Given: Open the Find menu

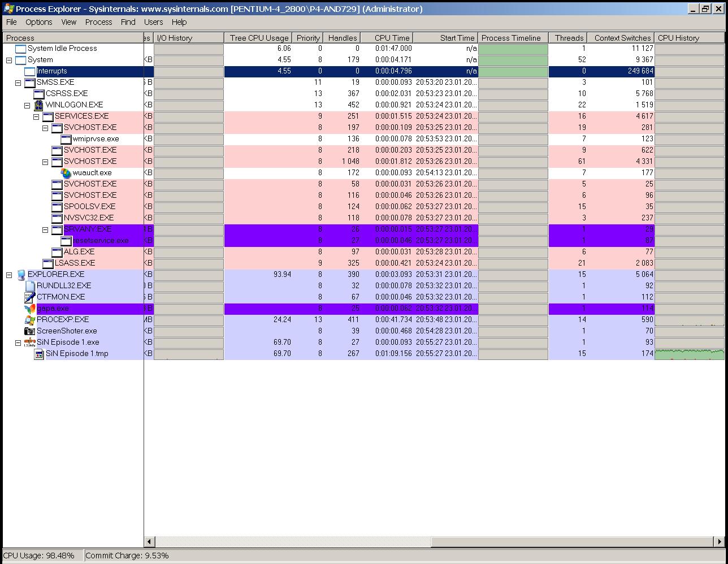Looking at the screenshot, I should [128, 22].
